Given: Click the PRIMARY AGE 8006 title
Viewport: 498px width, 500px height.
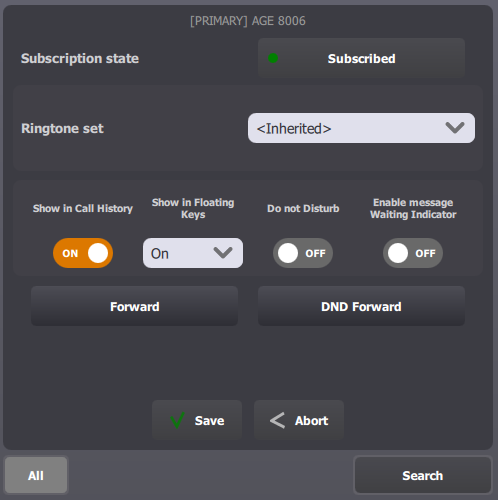Looking at the screenshot, I should pos(248,21).
